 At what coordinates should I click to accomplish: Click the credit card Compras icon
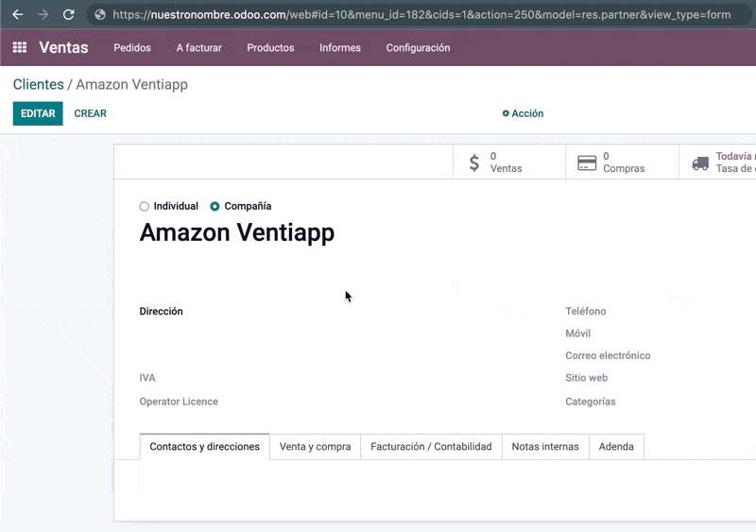pyautogui.click(x=587, y=163)
